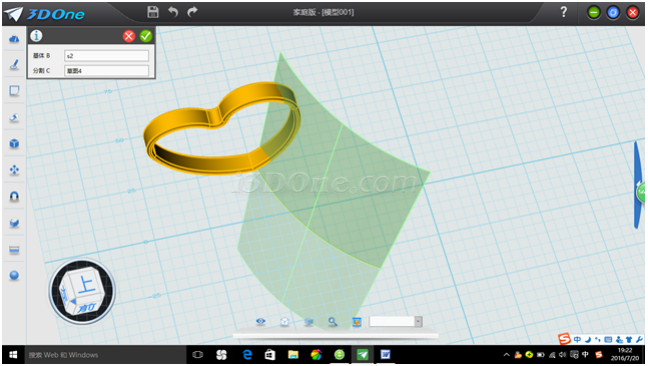This screenshot has width=648, height=366.
Task: Open the info icon in dialog
Action: (x=36, y=36)
